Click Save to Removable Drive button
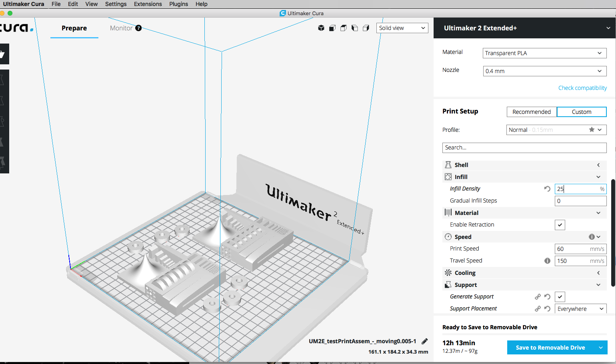Image resolution: width=616 pixels, height=364 pixels. click(x=550, y=348)
